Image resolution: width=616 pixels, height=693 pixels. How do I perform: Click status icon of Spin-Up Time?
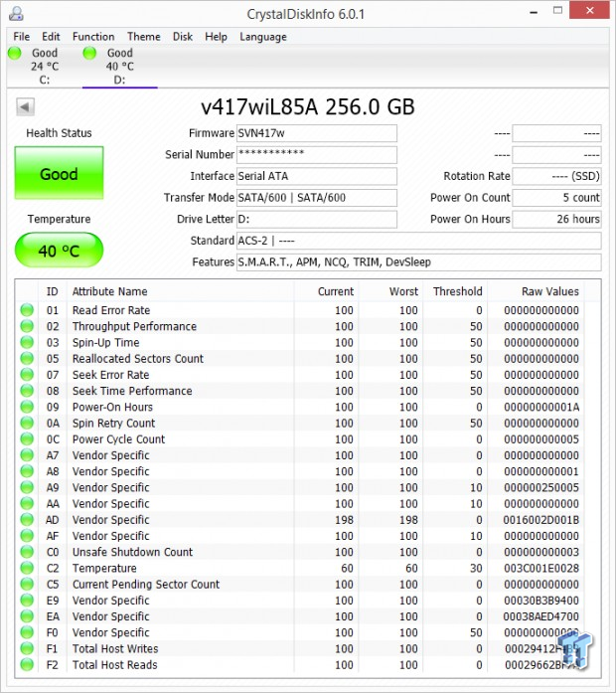tap(27, 342)
